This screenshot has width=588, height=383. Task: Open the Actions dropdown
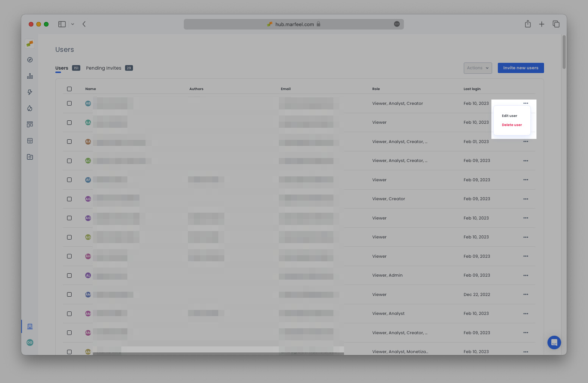click(477, 68)
